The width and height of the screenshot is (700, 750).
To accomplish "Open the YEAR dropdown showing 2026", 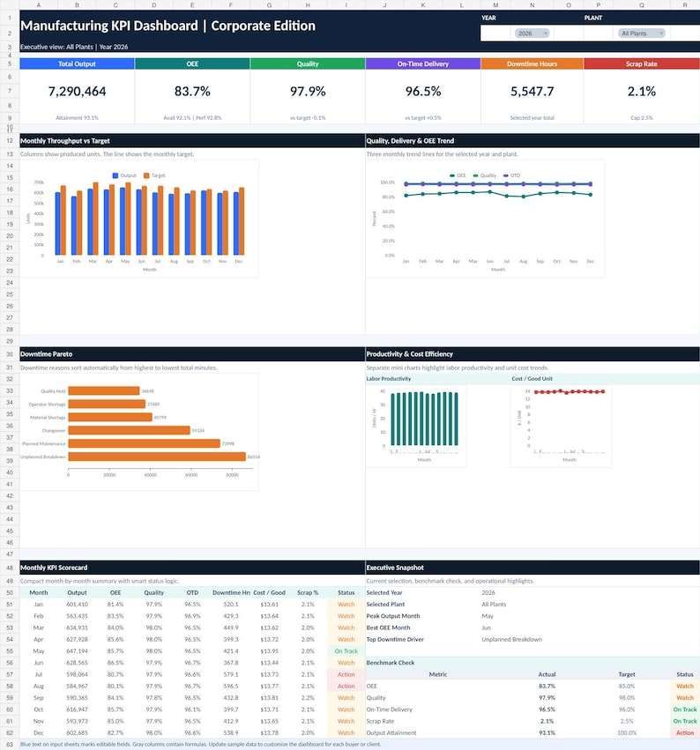I will 532,33.
